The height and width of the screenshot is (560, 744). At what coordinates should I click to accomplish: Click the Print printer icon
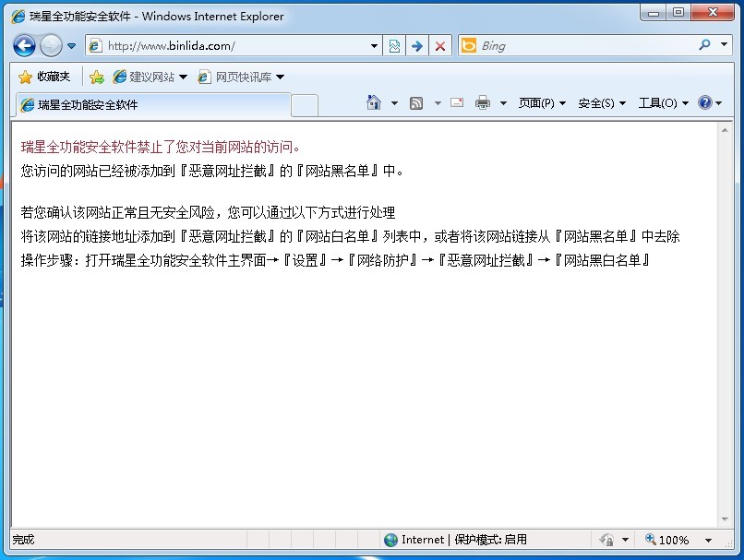coord(483,102)
